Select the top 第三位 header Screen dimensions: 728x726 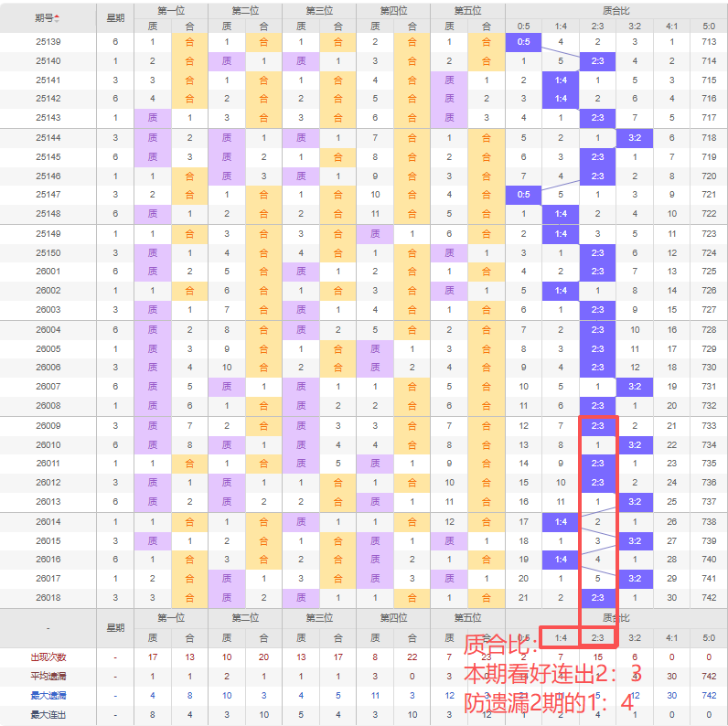319,11
